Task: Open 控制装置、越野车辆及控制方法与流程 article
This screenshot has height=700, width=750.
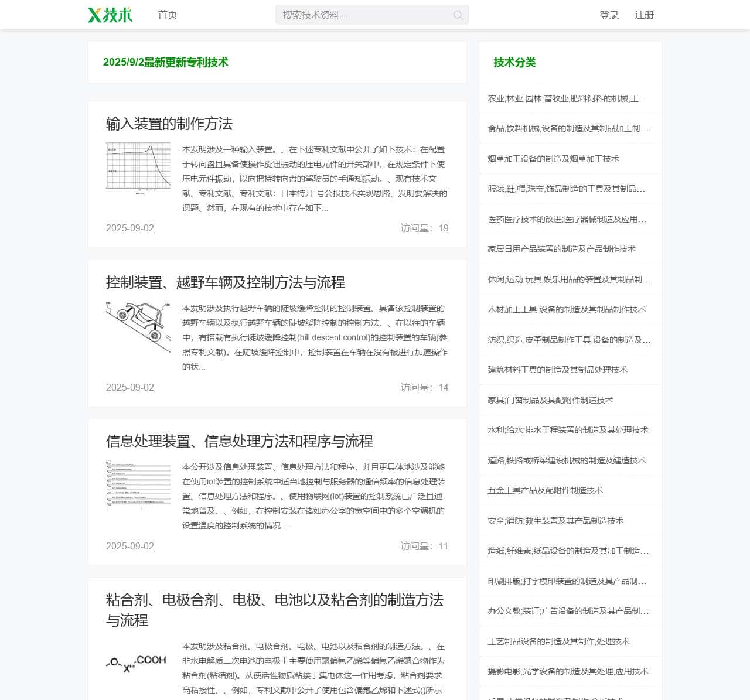Action: pyautogui.click(x=225, y=282)
